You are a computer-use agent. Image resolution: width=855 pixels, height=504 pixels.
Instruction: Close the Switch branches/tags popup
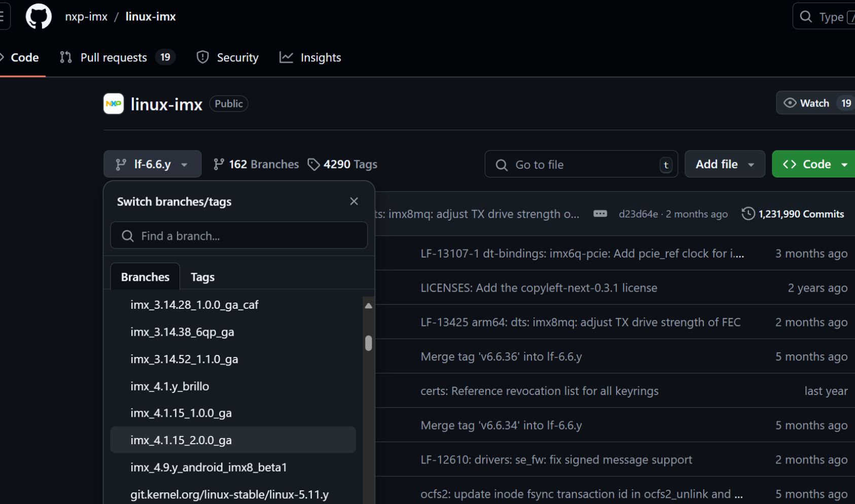[354, 201]
